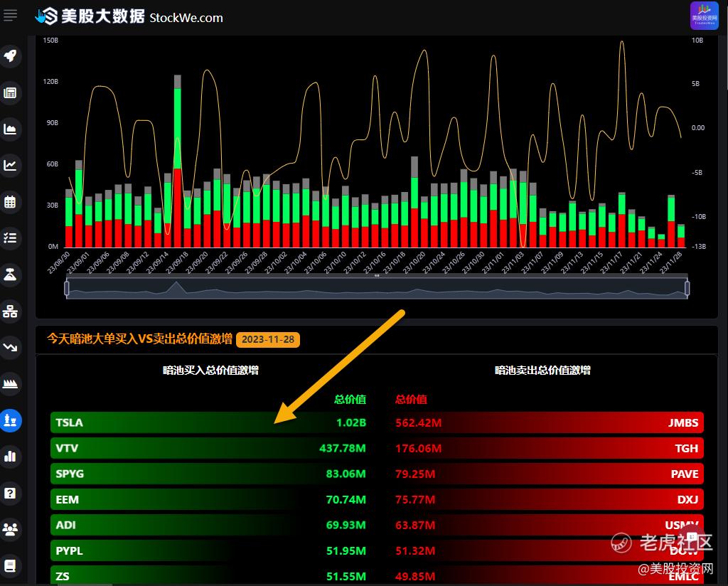Open the users group sidebar icon
Image resolution: width=728 pixels, height=586 pixels.
click(x=10, y=529)
